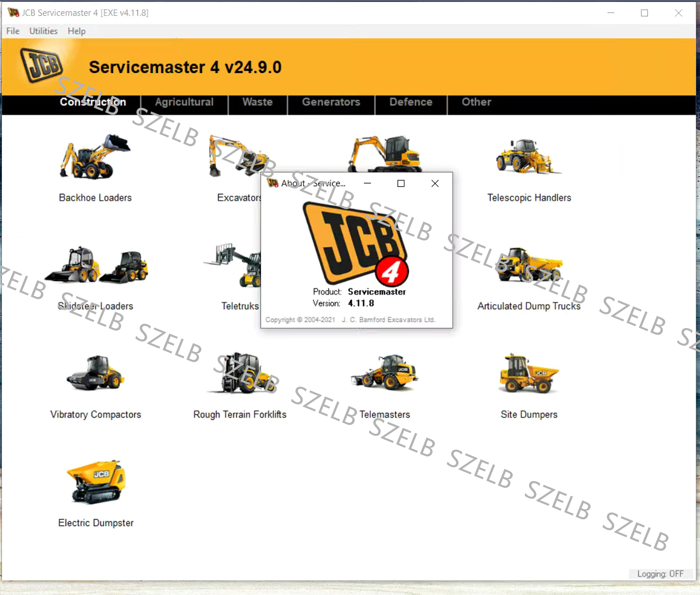700x595 pixels.
Task: Click the 'Rough Terrain Forklifts' text label
Action: pyautogui.click(x=240, y=415)
